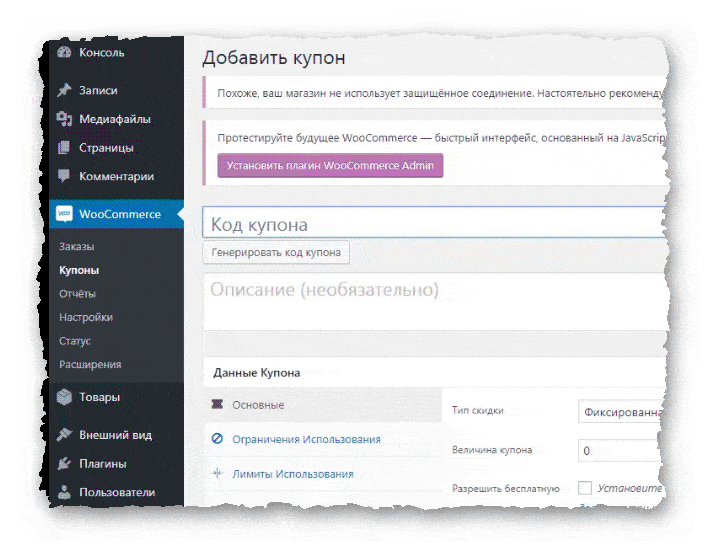Open the Плагины menu
This screenshot has width=704, height=544.
(x=103, y=464)
